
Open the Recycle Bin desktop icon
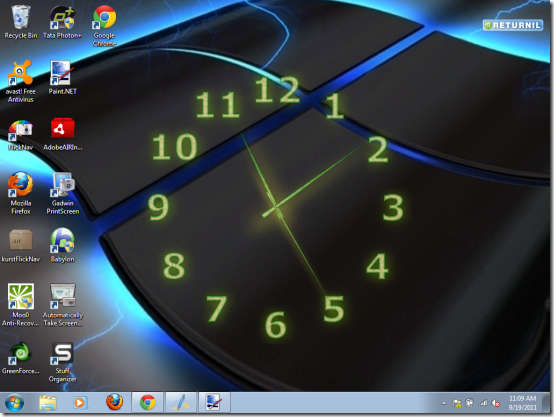(x=20, y=22)
